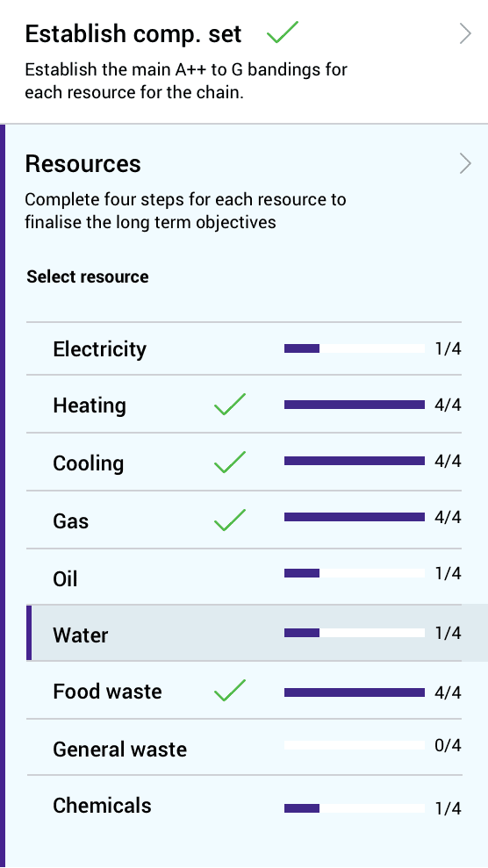This screenshot has height=868, width=488.
Task: Click the green checkmark next to Food waste
Action: tap(230, 691)
